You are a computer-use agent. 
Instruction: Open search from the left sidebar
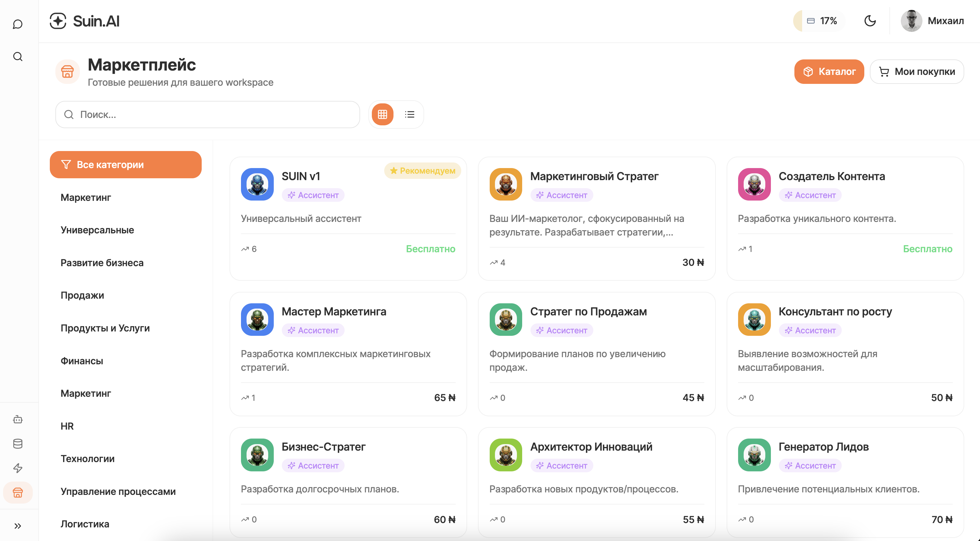pos(18,56)
